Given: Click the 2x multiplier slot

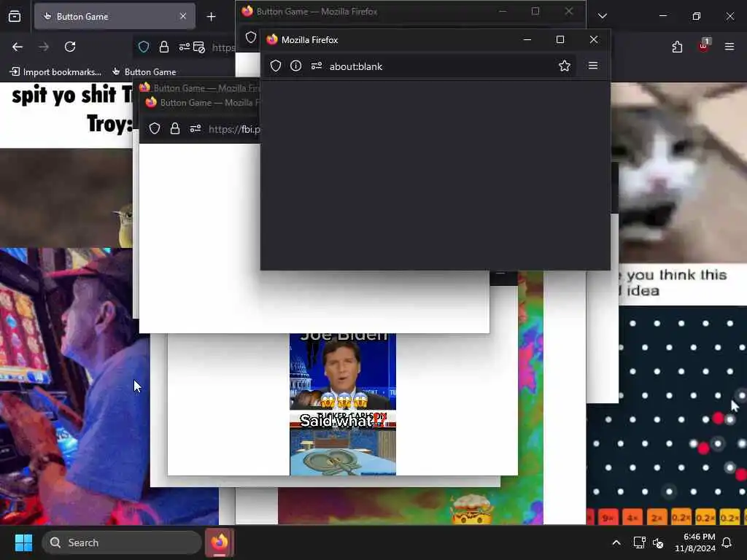Looking at the screenshot, I should 657,518.
